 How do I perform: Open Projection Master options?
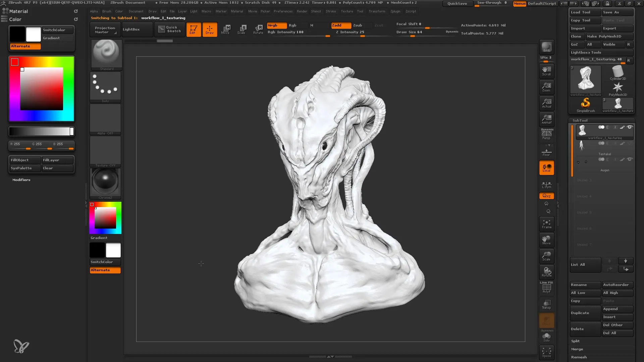(105, 30)
